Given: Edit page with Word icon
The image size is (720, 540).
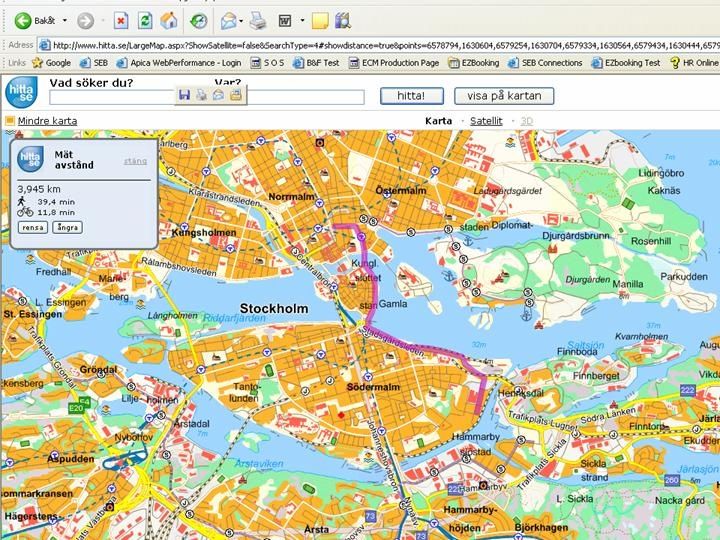Looking at the screenshot, I should tap(285, 21).
